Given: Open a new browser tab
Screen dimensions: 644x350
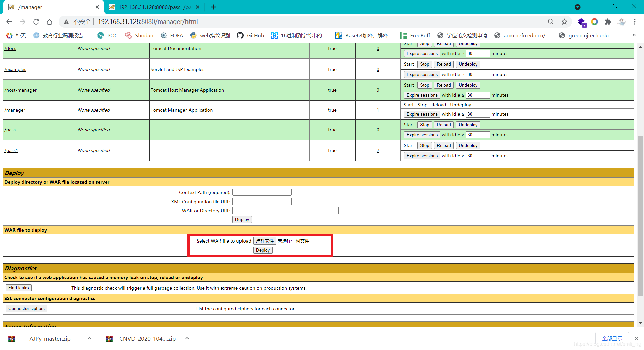Looking at the screenshot, I should (213, 7).
